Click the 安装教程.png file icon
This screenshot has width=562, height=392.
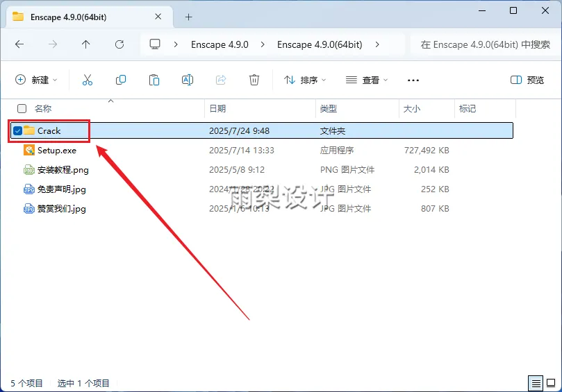click(x=29, y=170)
